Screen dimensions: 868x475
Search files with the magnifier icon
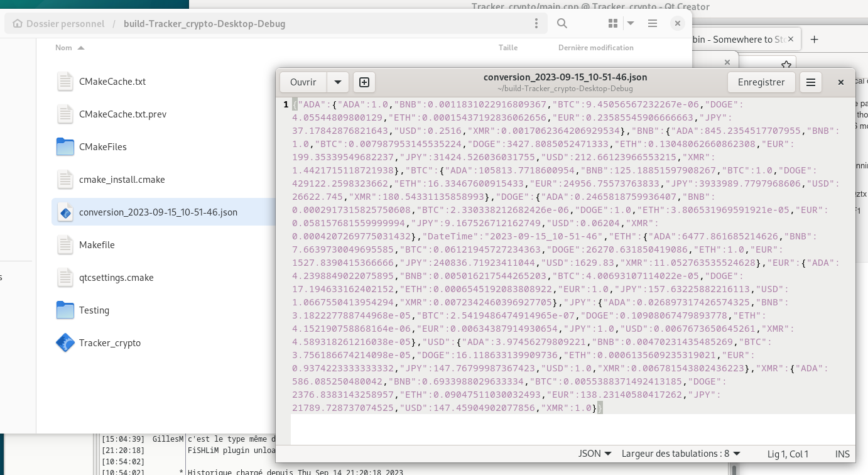point(562,23)
